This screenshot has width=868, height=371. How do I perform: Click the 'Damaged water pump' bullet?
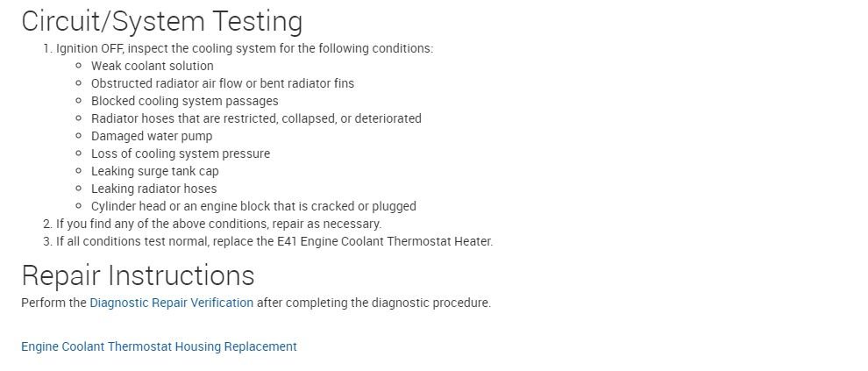pos(151,136)
